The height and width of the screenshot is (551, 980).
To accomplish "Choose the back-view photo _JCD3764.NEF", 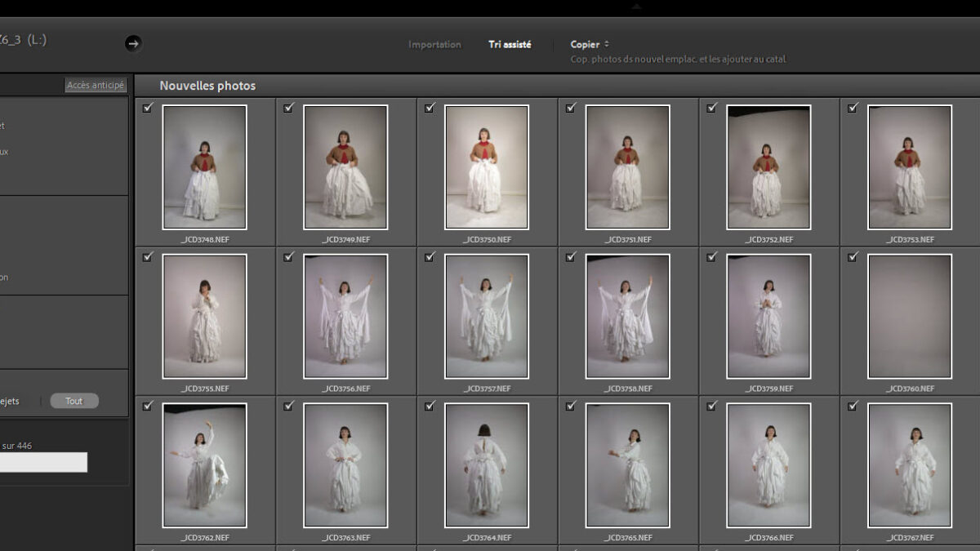I will click(x=487, y=464).
